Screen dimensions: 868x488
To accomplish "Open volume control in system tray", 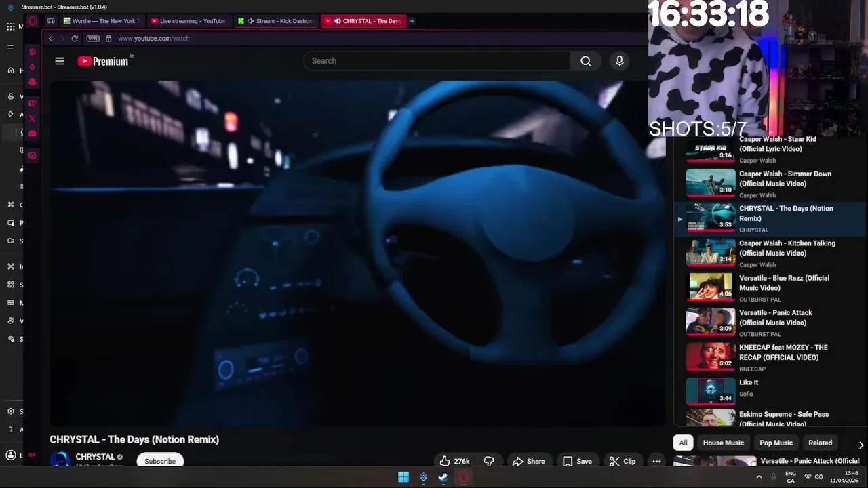I will pos(818,477).
